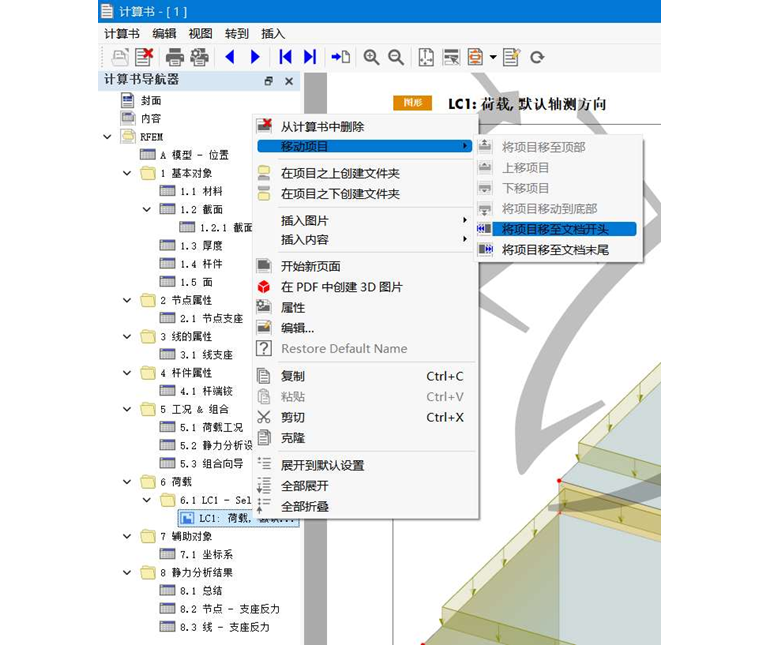The height and width of the screenshot is (645, 760).
Task: Collapse the 1.2 截面 node
Action: [x=146, y=209]
